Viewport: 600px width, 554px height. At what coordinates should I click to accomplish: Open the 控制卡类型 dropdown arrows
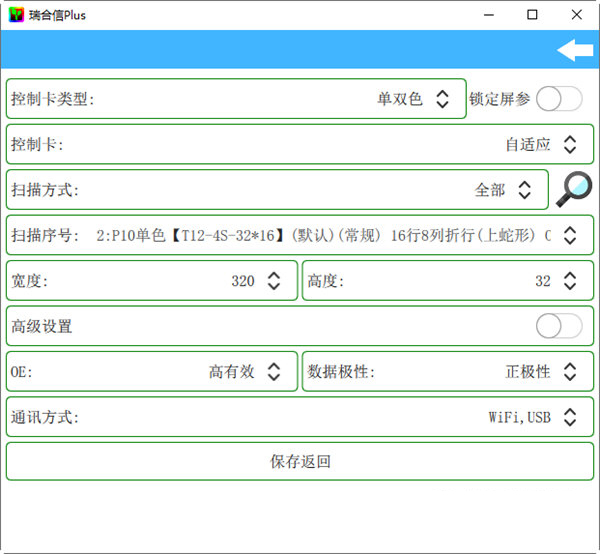click(x=443, y=99)
